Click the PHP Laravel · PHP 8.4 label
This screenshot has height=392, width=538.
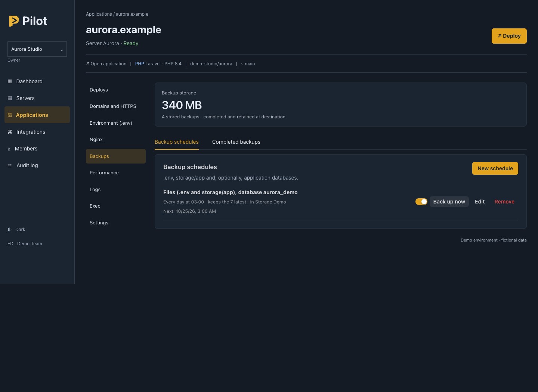(158, 64)
